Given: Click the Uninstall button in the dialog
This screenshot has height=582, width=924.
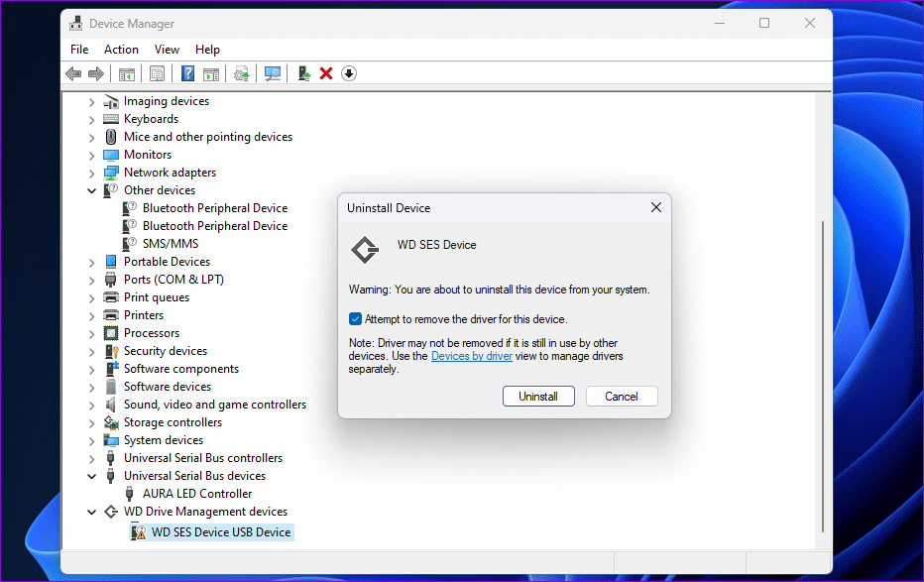Looking at the screenshot, I should [x=538, y=397].
